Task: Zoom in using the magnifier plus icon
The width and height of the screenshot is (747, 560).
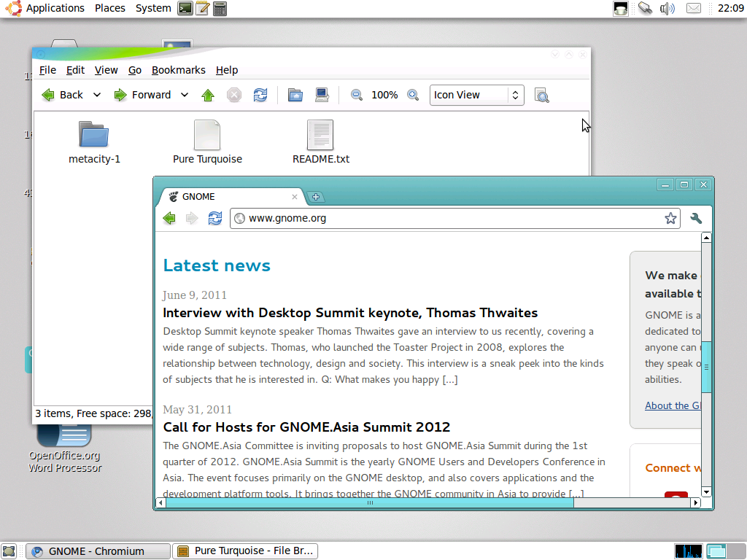Action: pyautogui.click(x=413, y=95)
